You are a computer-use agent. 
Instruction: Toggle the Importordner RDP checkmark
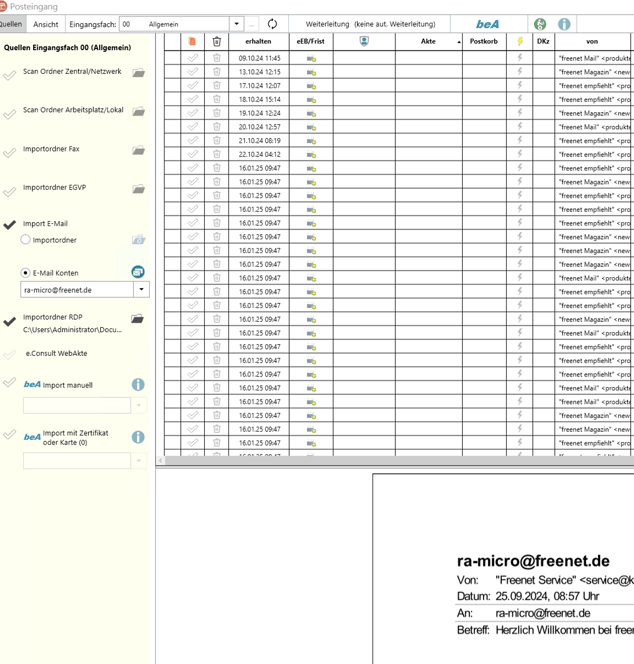tap(9, 321)
